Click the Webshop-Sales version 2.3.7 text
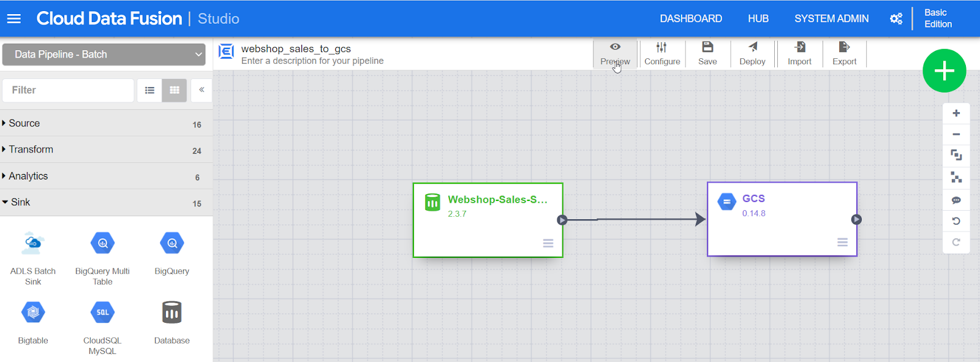980x362 pixels. pos(457,214)
